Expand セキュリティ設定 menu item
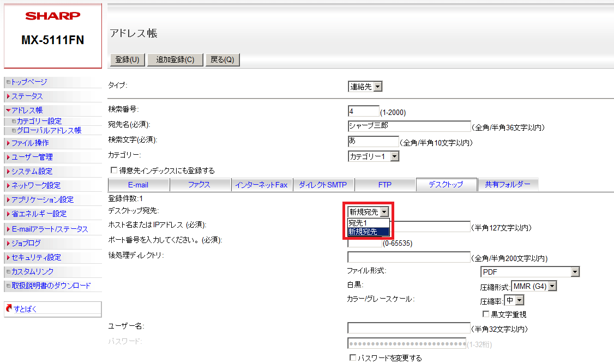The height and width of the screenshot is (364, 614). pyautogui.click(x=36, y=257)
